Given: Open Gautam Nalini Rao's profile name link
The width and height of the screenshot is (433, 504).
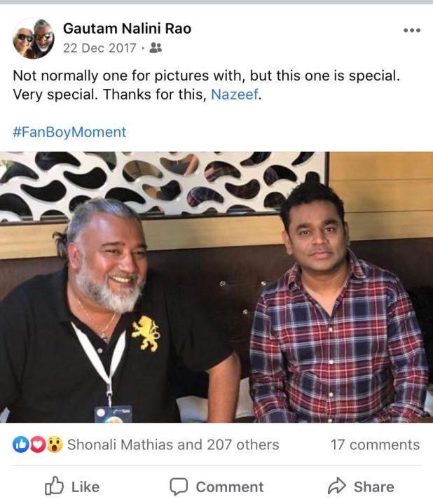Looking at the screenshot, I should click(127, 29).
